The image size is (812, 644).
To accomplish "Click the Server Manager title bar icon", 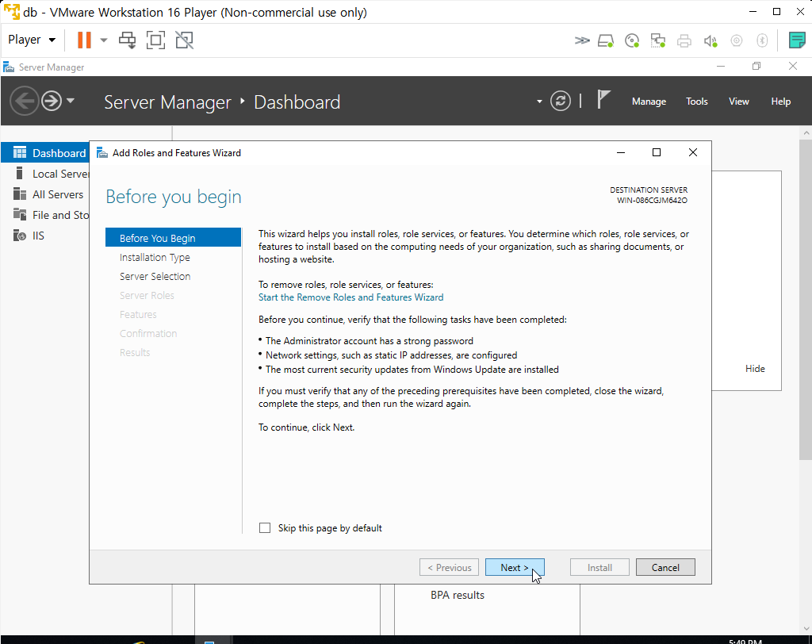I will pos(8,67).
